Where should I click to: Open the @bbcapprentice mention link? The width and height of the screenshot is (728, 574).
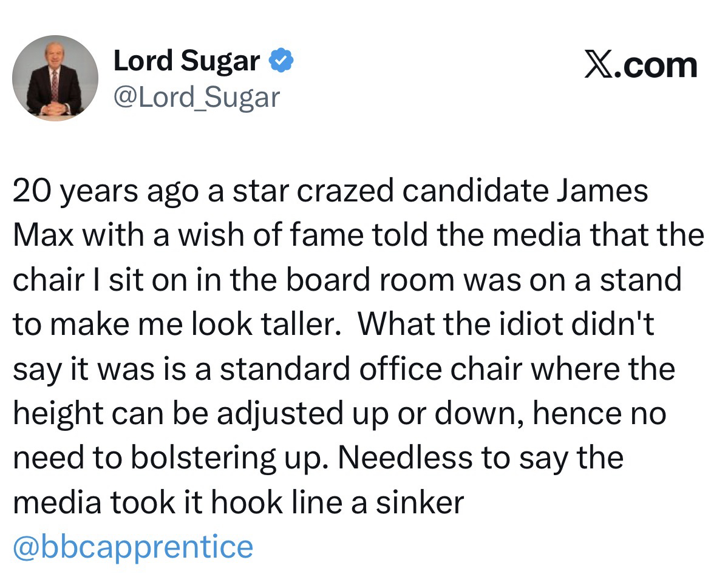pos(133,547)
